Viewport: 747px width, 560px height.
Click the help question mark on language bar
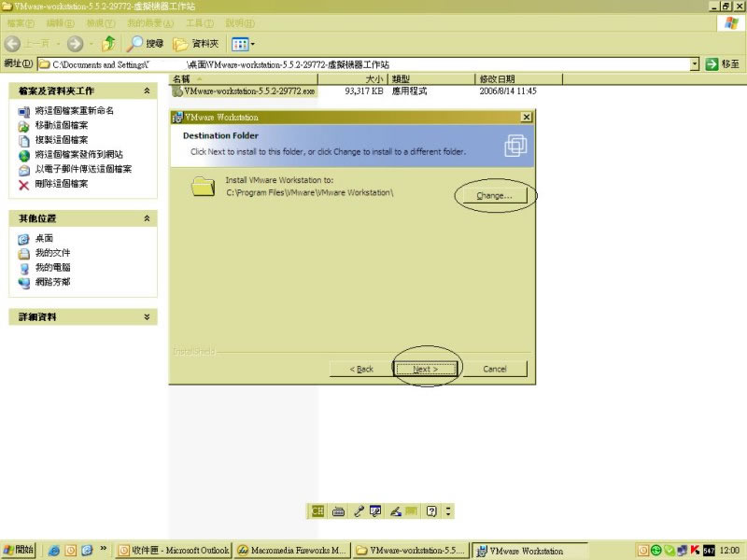(431, 511)
